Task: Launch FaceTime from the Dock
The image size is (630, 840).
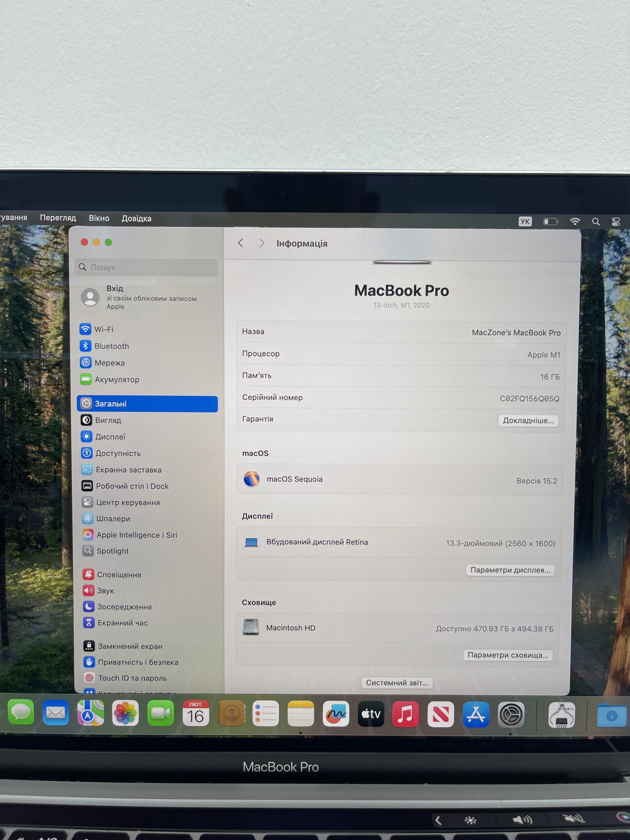Action: click(160, 714)
